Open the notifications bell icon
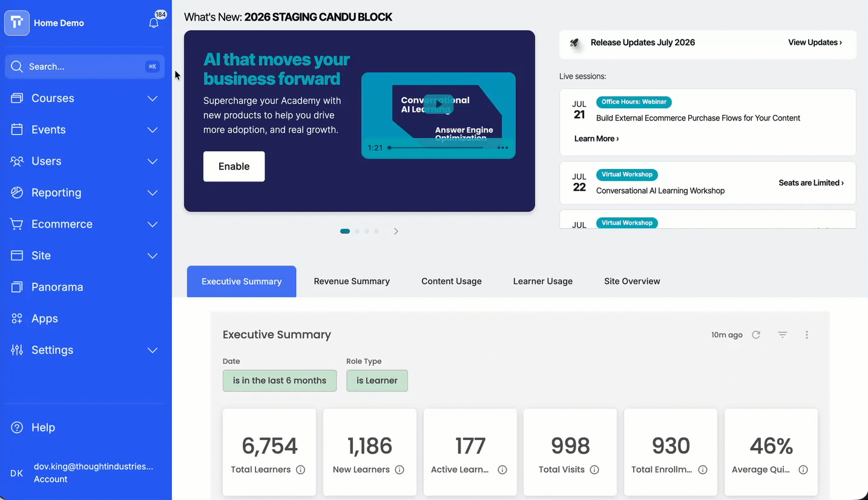 coord(154,23)
